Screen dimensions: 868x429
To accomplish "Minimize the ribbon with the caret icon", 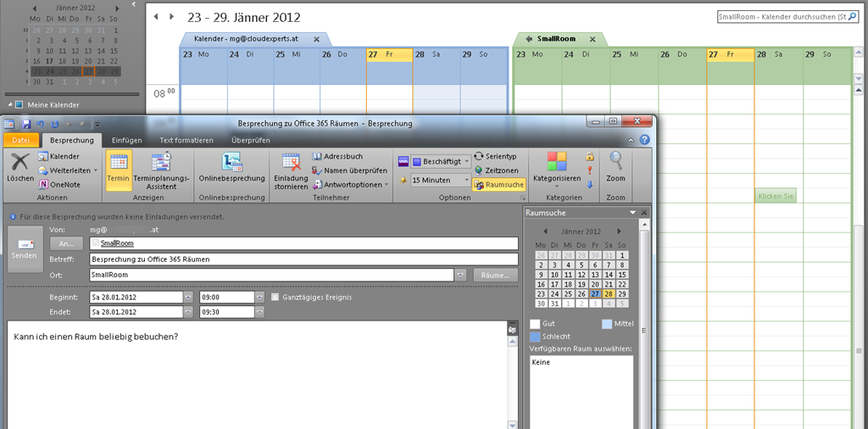I will (631, 141).
